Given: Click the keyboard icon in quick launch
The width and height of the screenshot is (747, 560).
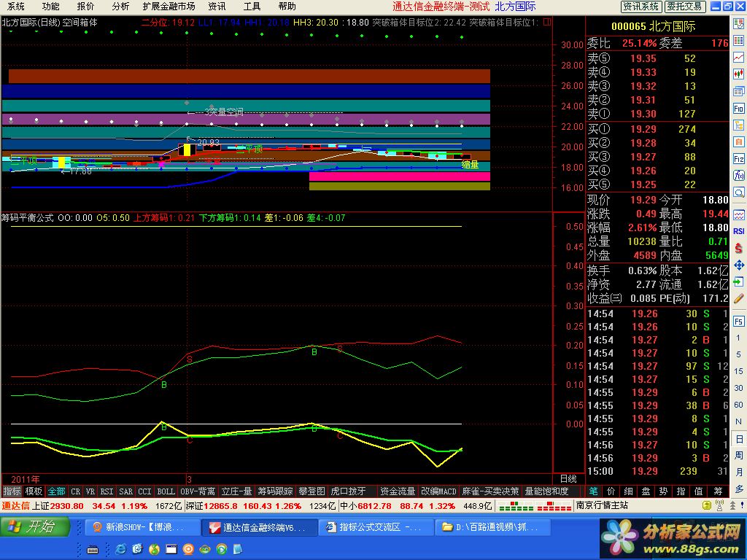Looking at the screenshot, I should (x=93, y=550).
